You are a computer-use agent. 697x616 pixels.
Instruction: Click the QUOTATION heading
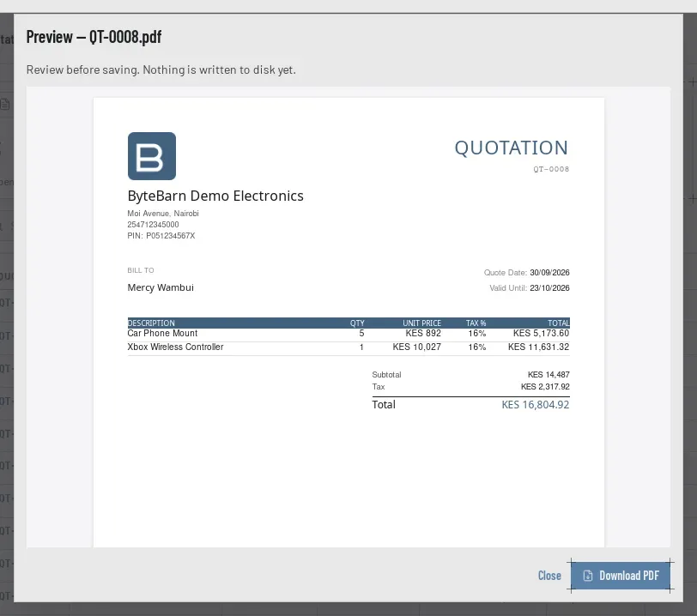512,148
